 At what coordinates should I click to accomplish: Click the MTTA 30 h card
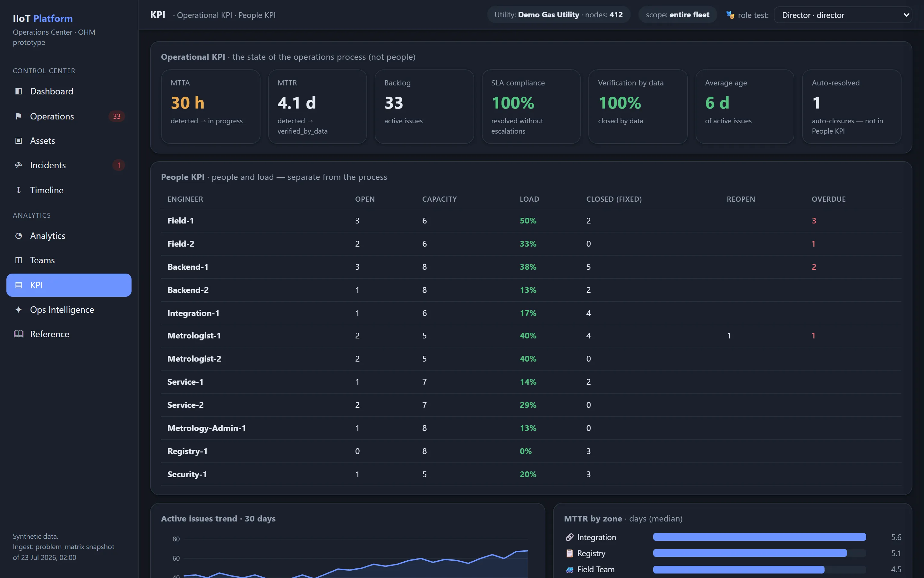211,107
